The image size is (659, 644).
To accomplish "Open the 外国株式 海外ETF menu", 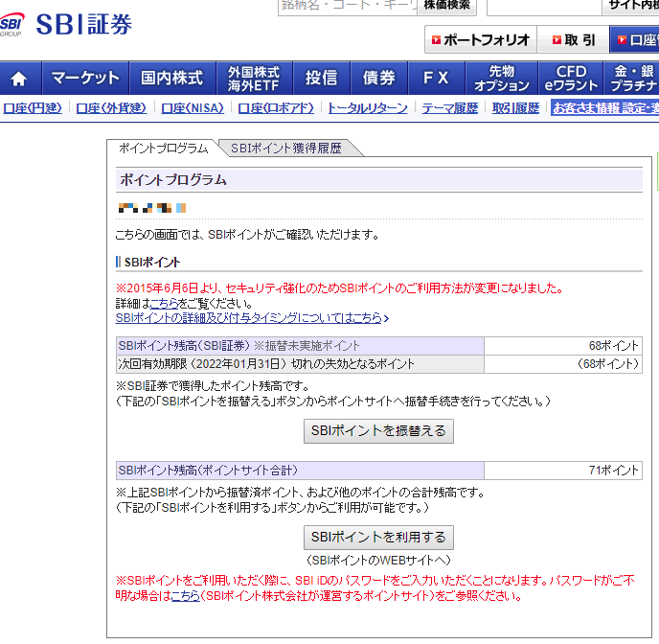I will [x=254, y=79].
